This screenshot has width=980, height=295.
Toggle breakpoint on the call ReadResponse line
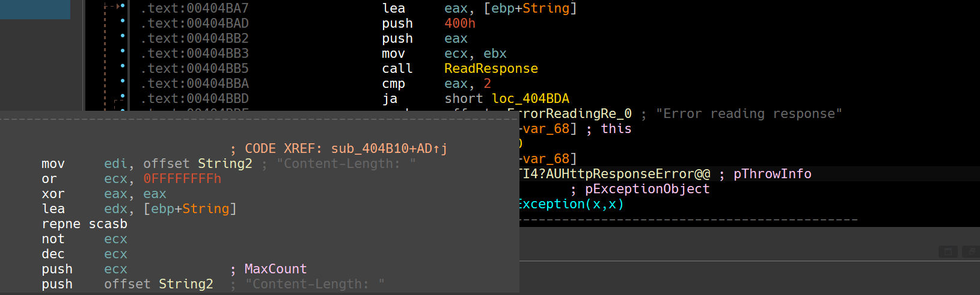pos(123,66)
